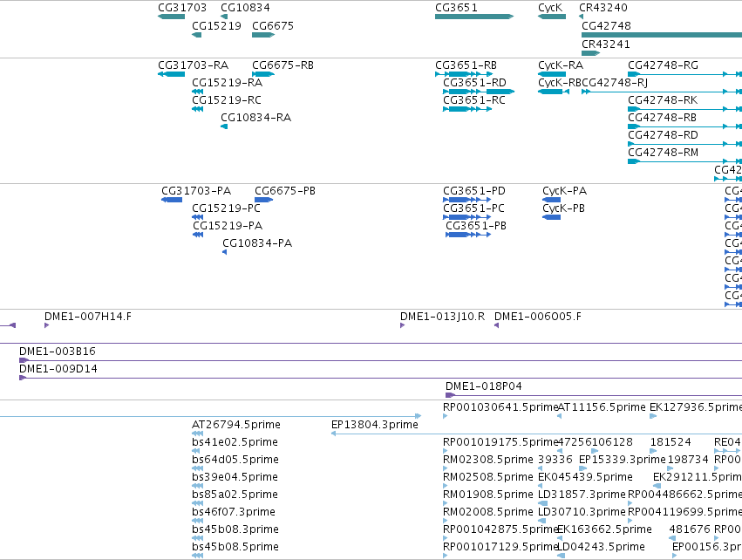The width and height of the screenshot is (742, 560).
Task: Click EST RP001030641.5prime
Action: (x=446, y=416)
